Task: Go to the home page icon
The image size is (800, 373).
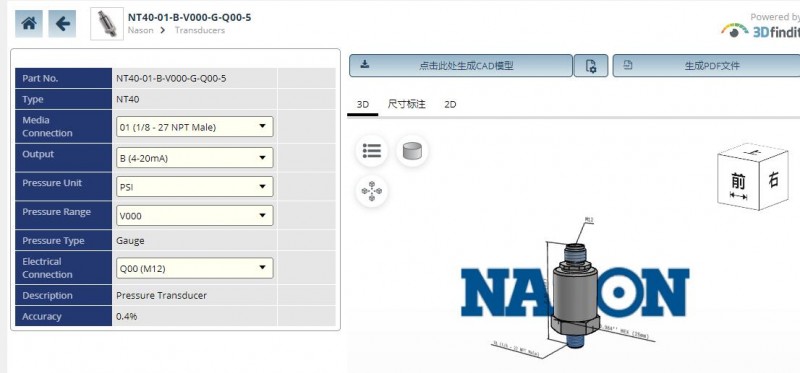Action: [29, 23]
